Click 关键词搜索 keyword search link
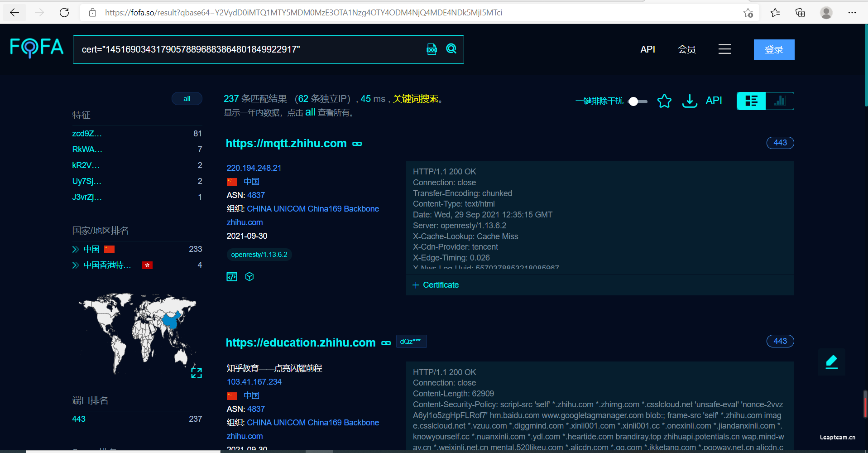The height and width of the screenshot is (453, 868). [x=415, y=99]
